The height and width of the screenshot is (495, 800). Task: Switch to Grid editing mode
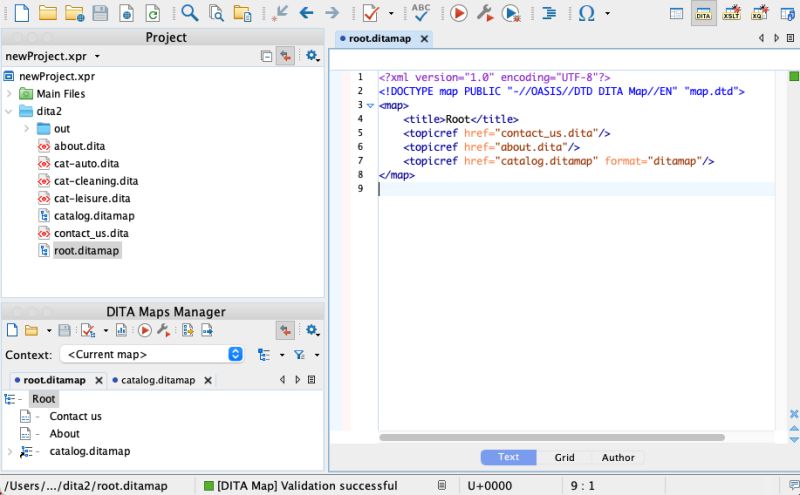tap(564, 458)
